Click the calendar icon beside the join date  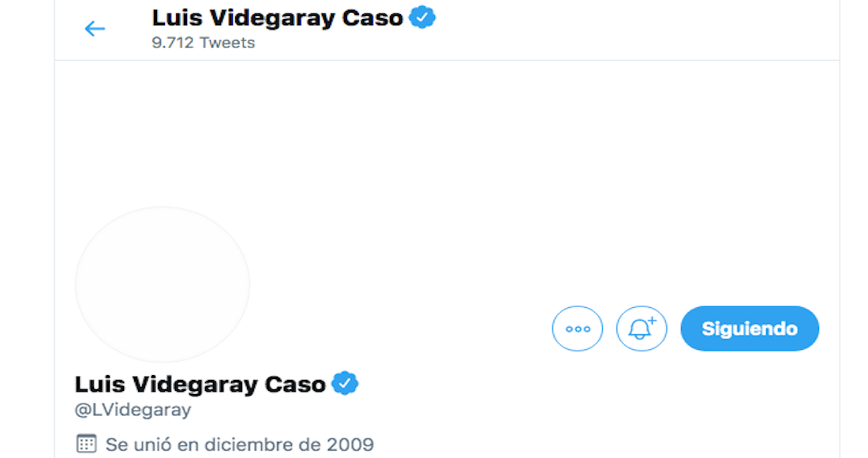(86, 444)
